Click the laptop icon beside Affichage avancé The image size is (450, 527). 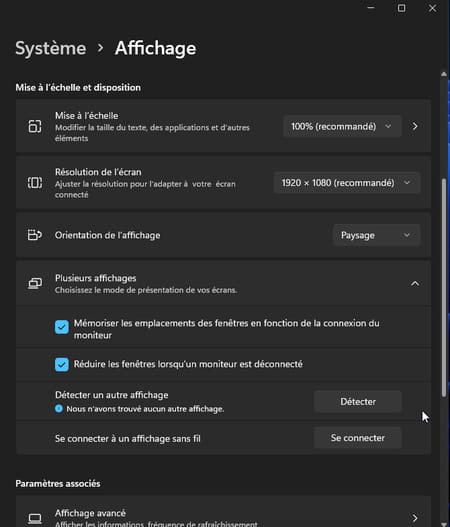pyautogui.click(x=35, y=518)
